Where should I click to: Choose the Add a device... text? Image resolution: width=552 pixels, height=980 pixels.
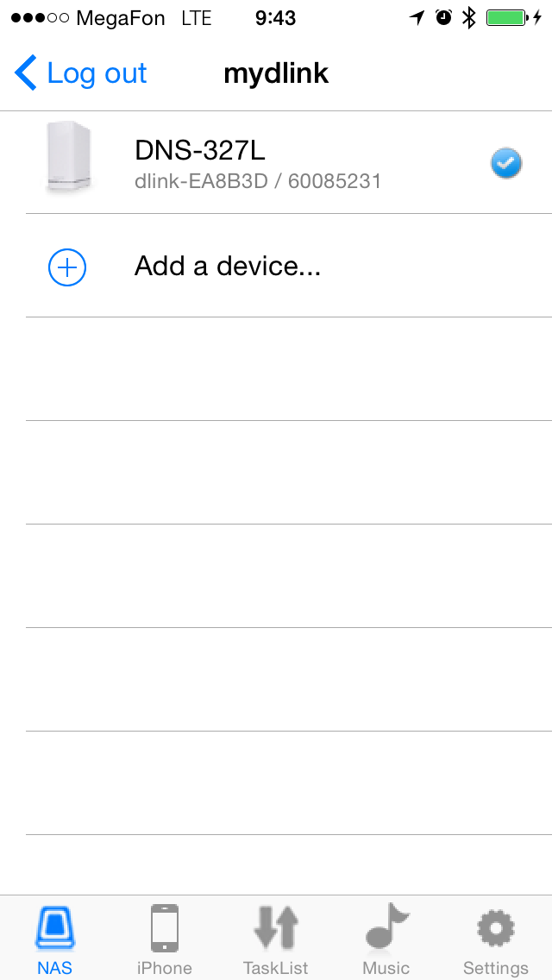[228, 266]
